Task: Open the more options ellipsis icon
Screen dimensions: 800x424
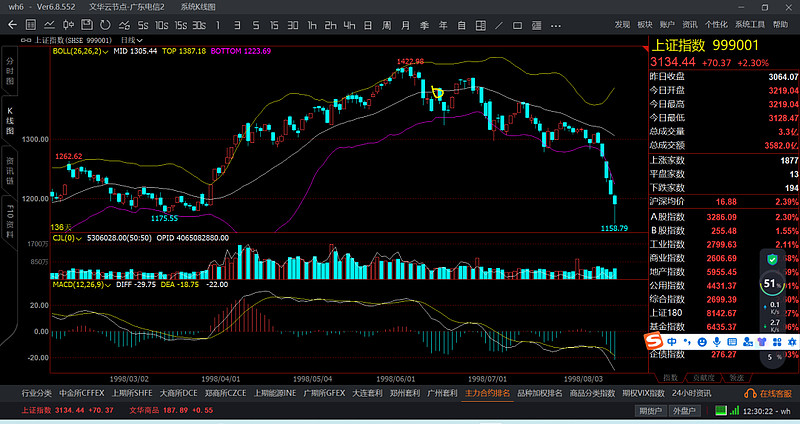Action: click(556, 26)
